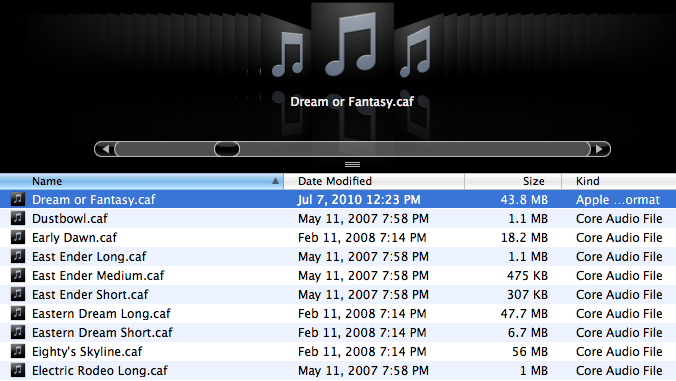The height and width of the screenshot is (381, 676).
Task: Sort by the Date Modified column header
Action: (x=374, y=181)
